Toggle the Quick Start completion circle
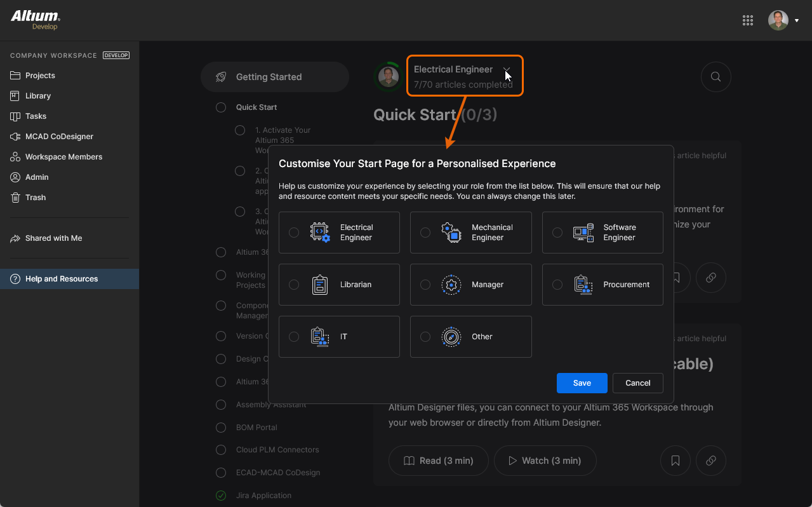812x507 pixels. (x=221, y=107)
